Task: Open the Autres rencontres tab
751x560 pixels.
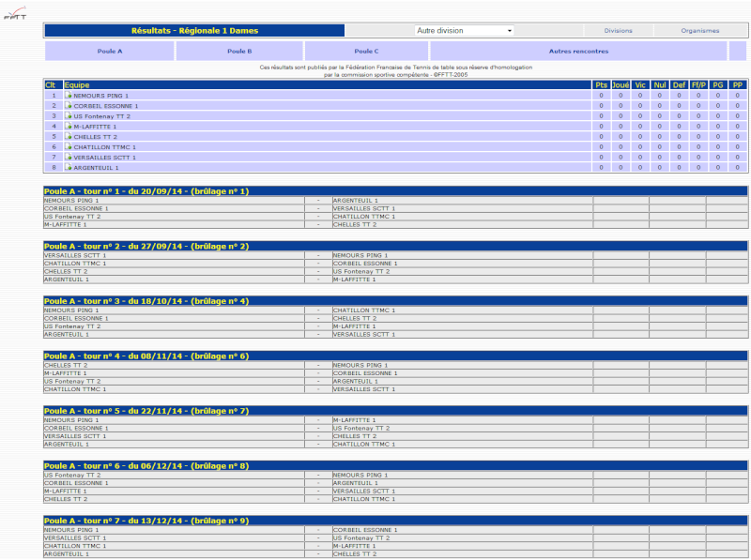Action: (x=578, y=52)
